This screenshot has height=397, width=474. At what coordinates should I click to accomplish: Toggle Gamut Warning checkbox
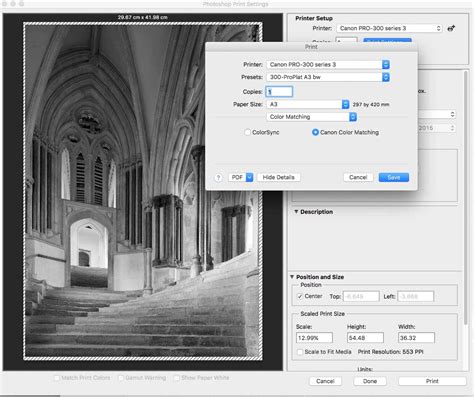pos(121,378)
